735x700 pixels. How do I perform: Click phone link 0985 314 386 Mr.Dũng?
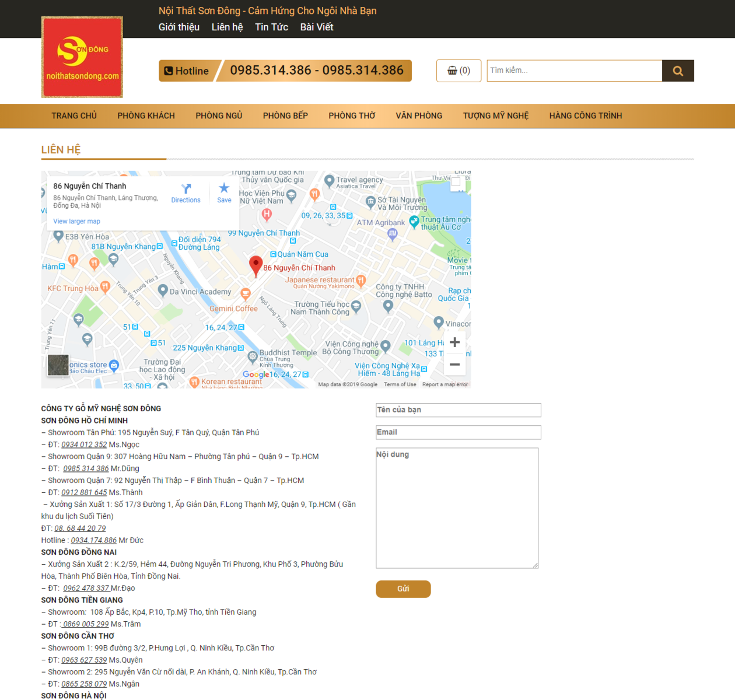pyautogui.click(x=86, y=468)
